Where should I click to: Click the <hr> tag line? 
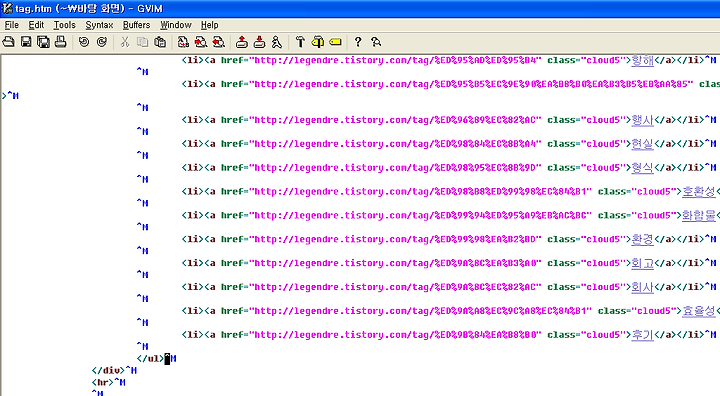pos(102,382)
